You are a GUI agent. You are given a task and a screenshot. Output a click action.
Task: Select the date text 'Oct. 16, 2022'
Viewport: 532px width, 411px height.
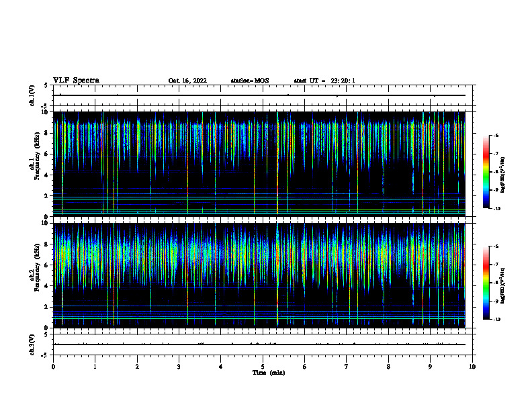[x=187, y=81]
